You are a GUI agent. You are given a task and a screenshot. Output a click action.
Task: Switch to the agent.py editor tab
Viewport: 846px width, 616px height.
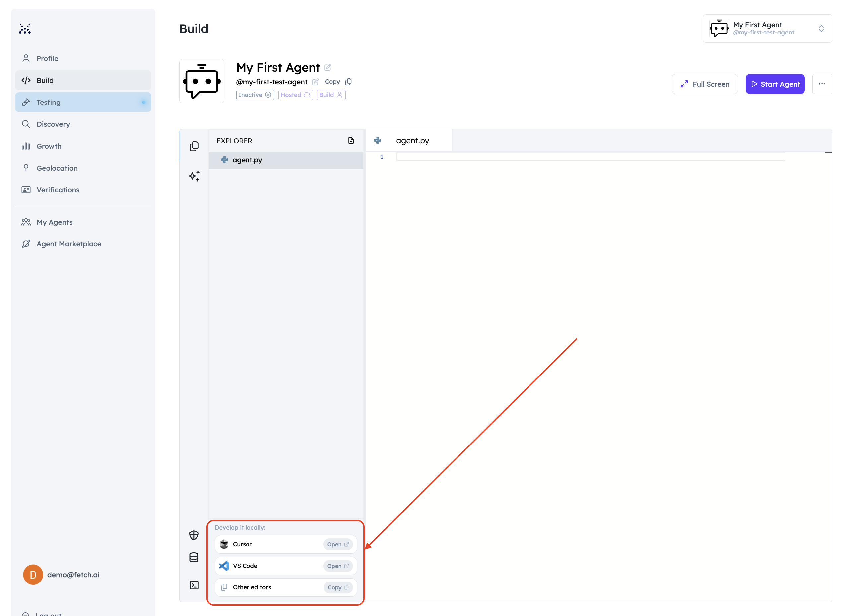[409, 141]
